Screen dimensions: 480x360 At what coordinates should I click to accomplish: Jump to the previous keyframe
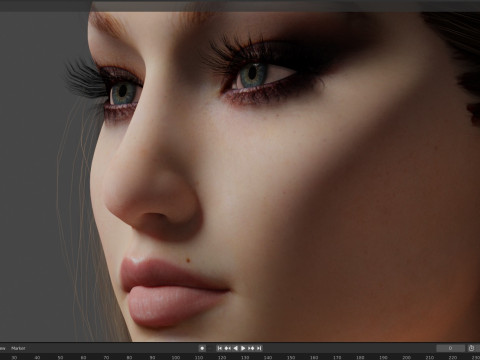click(228, 348)
